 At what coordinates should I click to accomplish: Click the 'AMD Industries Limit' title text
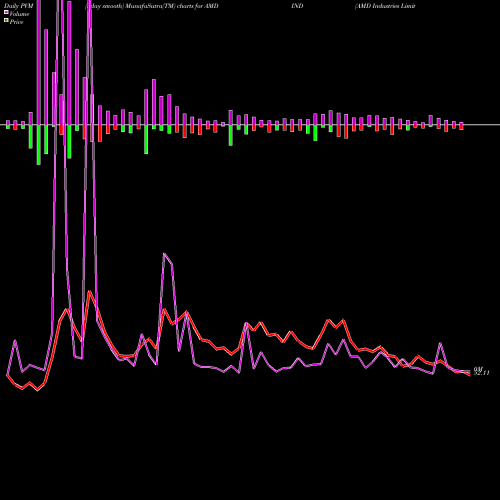pyautogui.click(x=385, y=6)
